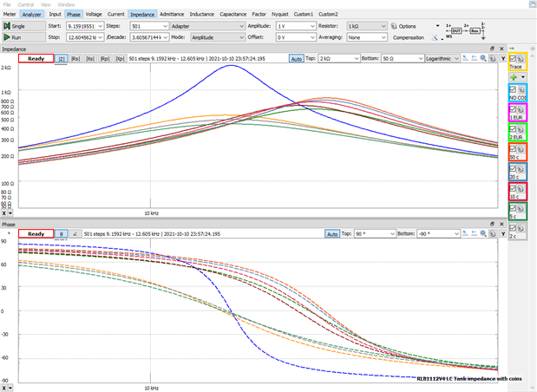537x392 pixels.
Task: Click the green plus add trace icon
Action: (513, 77)
